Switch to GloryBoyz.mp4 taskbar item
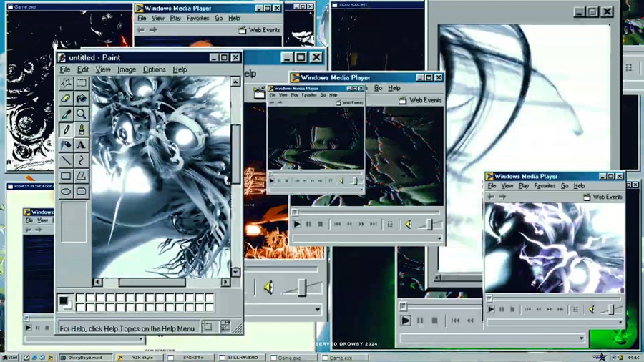This screenshot has height=362, width=644. point(85,358)
